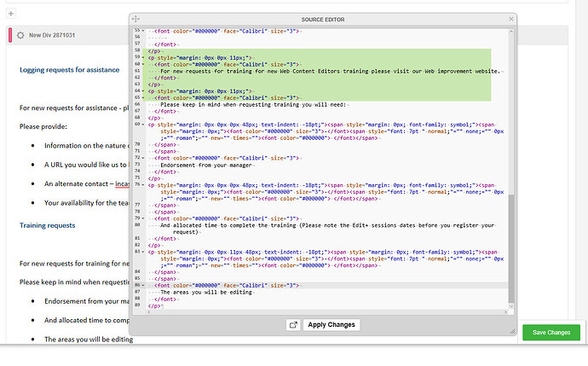Click the 'New Div 2871031' label
Screen dimensions: 588x366
point(52,35)
